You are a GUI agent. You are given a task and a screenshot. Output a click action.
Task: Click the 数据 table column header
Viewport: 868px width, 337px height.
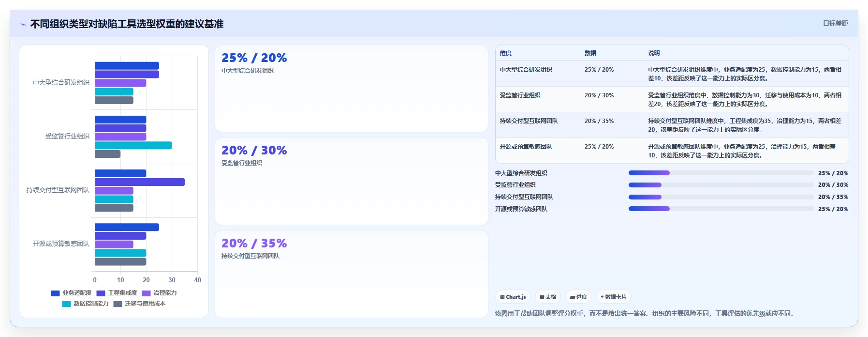click(x=590, y=53)
